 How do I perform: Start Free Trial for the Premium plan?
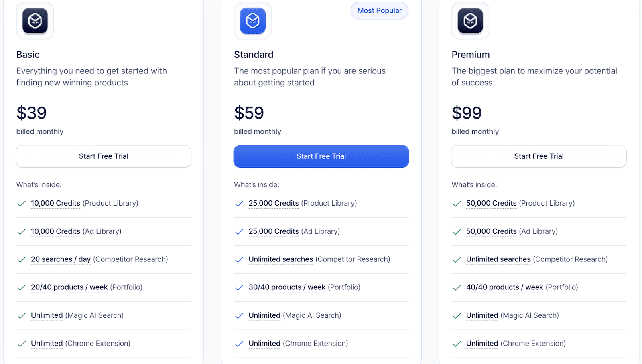tap(538, 156)
